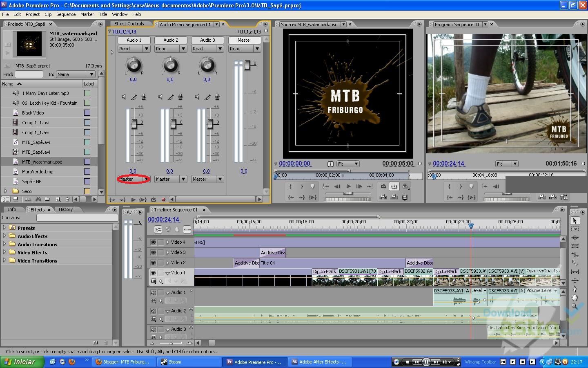The image size is (588, 368).
Task: Expand the Seco bin in Project panel
Action: coord(5,191)
